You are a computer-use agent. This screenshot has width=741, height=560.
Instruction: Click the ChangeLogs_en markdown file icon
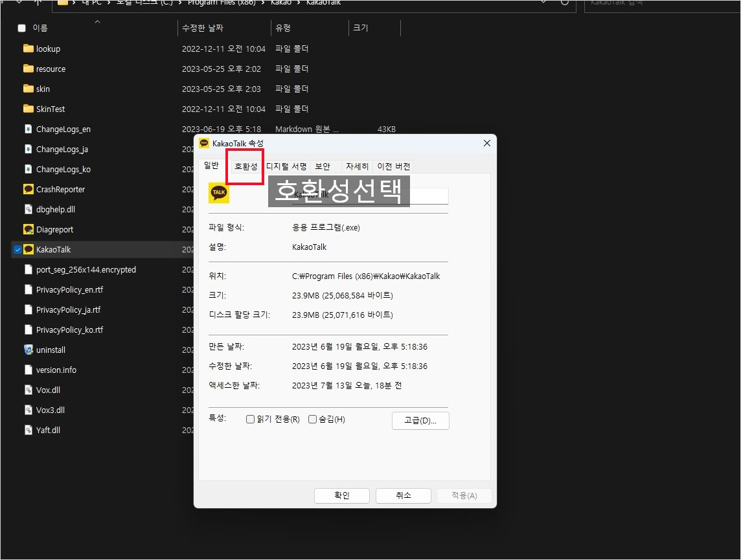28,129
